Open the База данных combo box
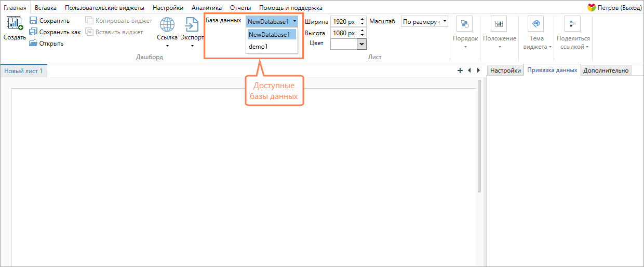 [272, 22]
